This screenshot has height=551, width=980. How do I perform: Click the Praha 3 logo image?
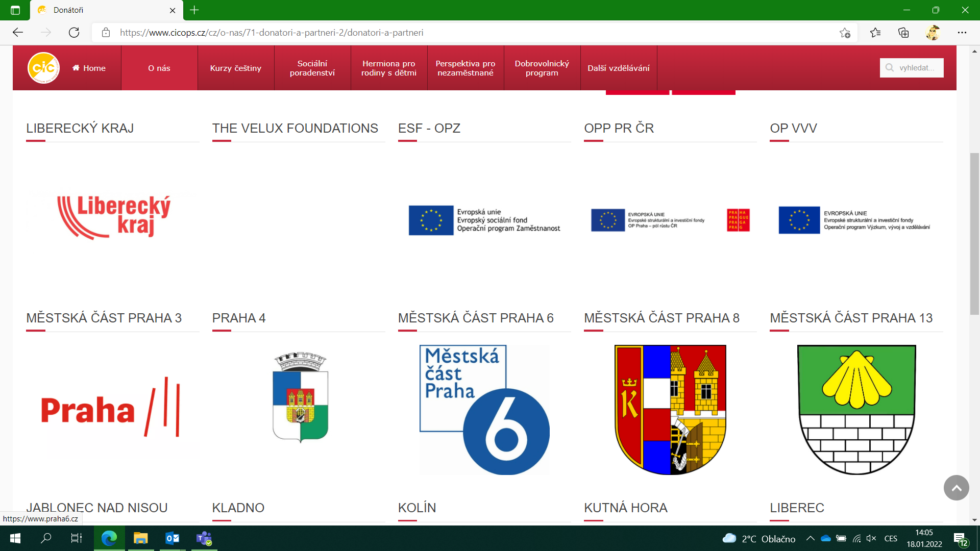(x=110, y=409)
